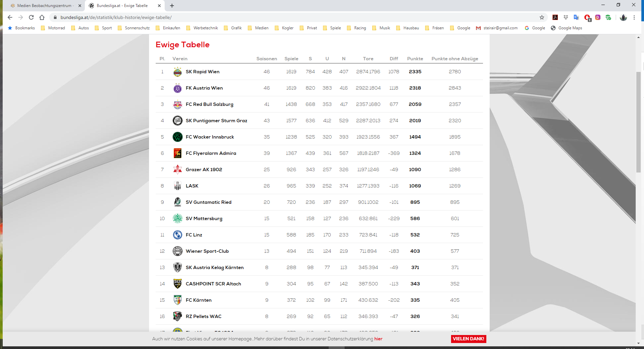Select the SK Austria Kelag Kärnten name
Viewport: 644px width, 349px height.
(215, 267)
